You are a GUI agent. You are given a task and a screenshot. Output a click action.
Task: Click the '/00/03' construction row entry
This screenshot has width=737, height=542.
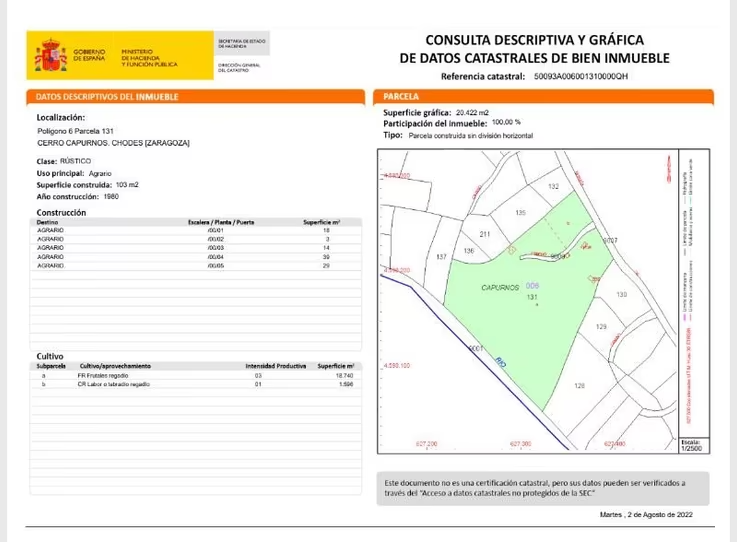click(216, 248)
